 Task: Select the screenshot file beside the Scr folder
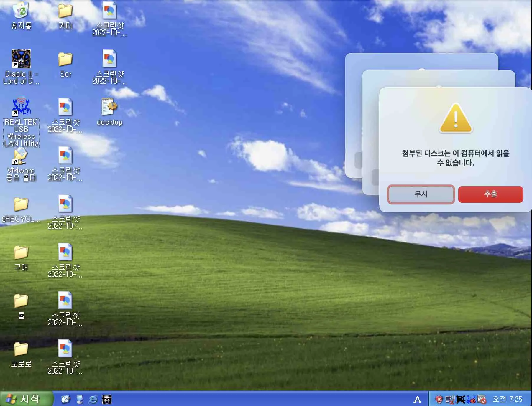point(109,67)
